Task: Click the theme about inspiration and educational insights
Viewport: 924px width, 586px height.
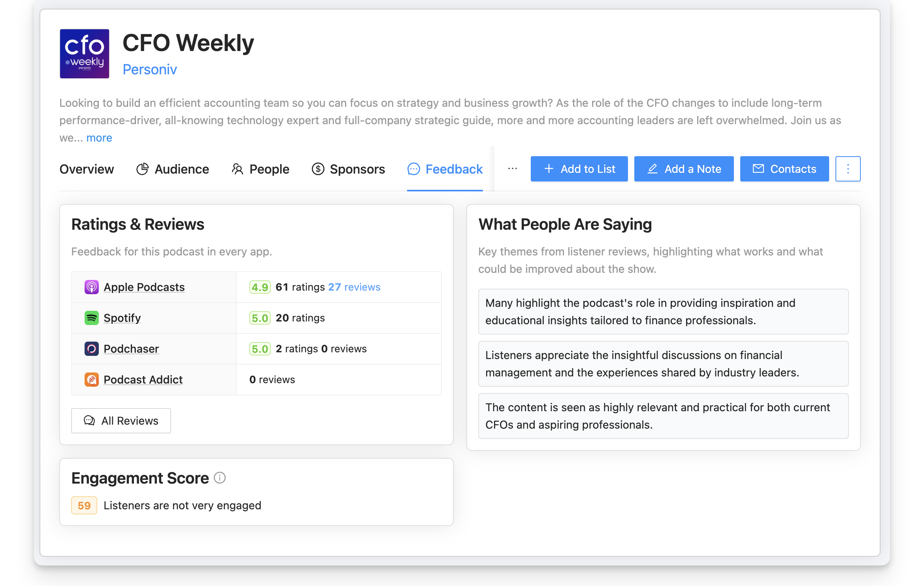Action: point(663,312)
